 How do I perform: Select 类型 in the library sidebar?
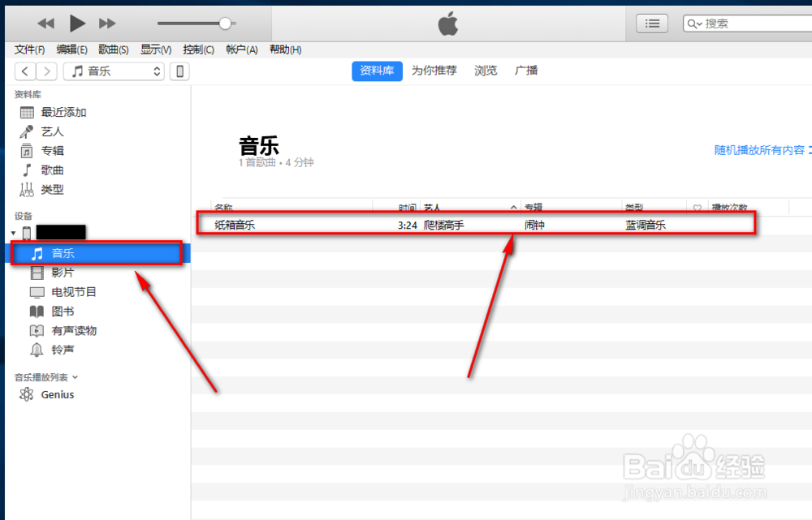(x=52, y=190)
